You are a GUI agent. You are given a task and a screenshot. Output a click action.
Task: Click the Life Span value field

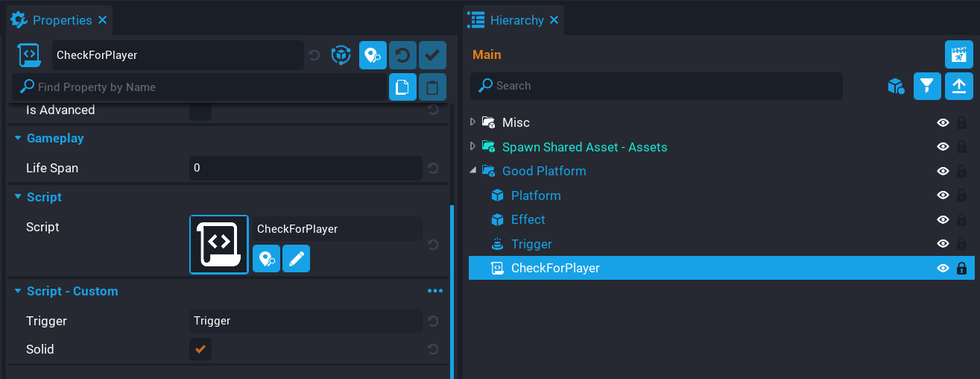tap(305, 168)
